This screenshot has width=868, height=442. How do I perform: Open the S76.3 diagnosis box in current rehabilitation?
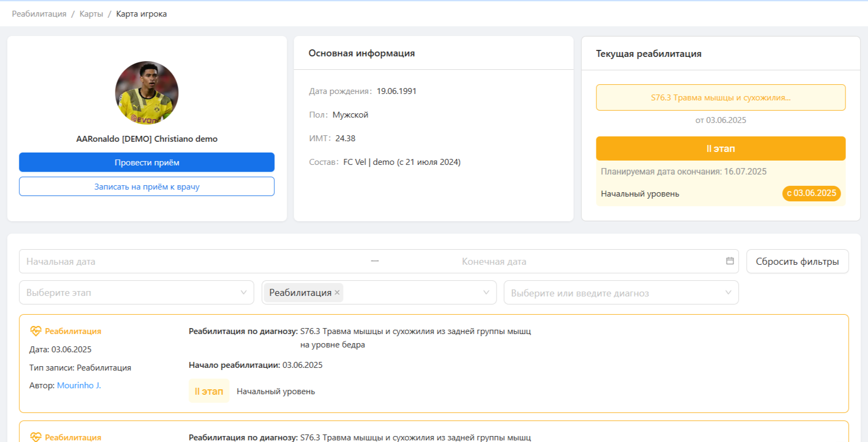point(720,98)
